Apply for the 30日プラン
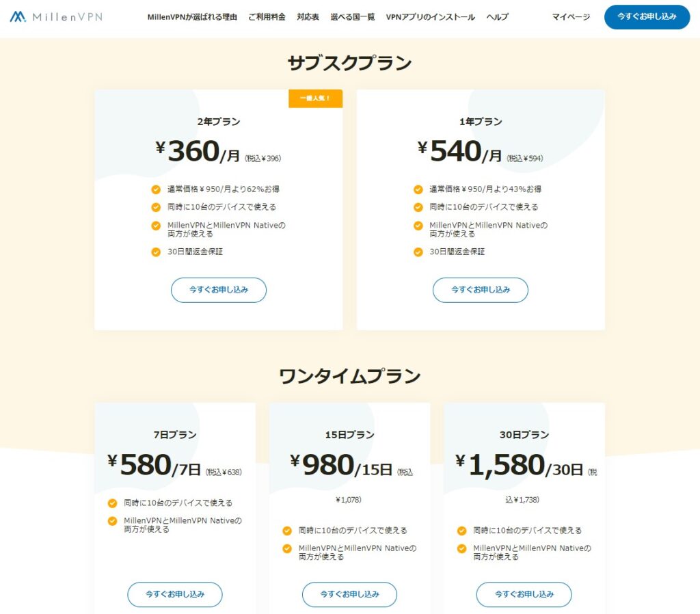 pyautogui.click(x=524, y=594)
